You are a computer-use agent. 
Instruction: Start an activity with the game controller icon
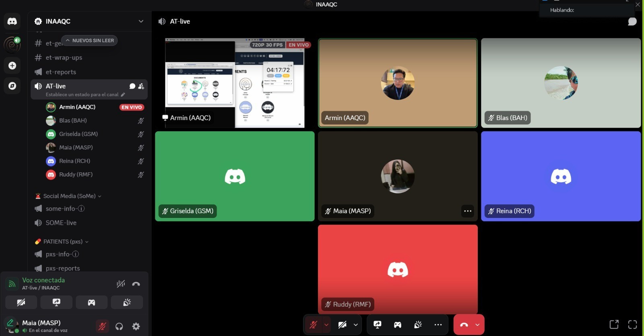[397, 325]
